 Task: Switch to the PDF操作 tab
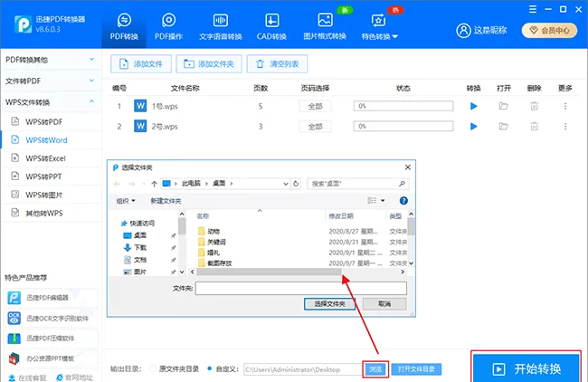tap(169, 27)
